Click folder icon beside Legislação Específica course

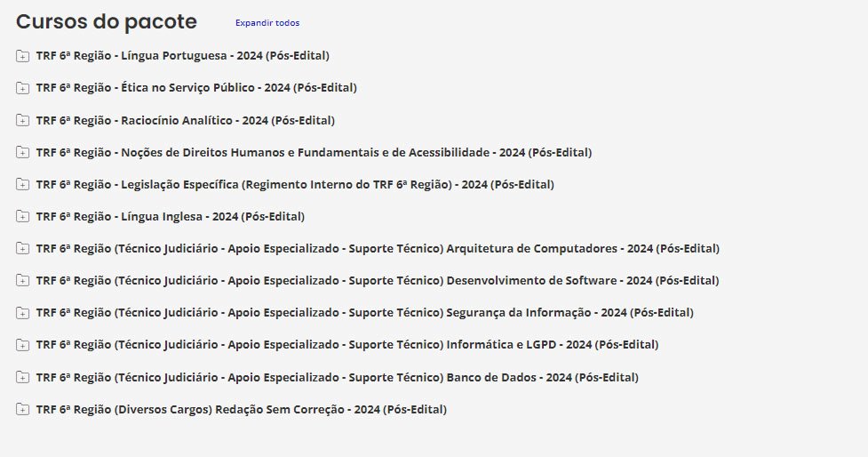(22, 184)
